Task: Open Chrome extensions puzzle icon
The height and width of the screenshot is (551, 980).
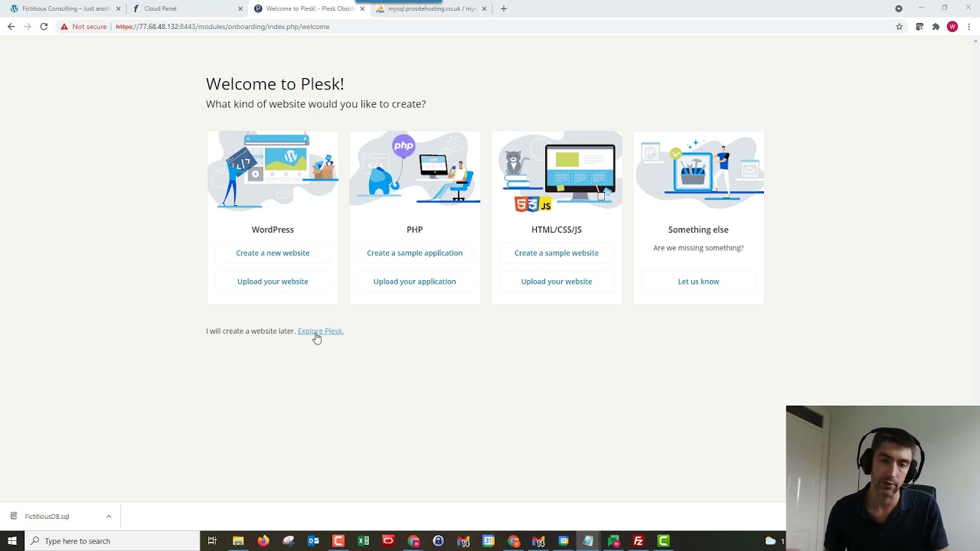Action: 936,26
